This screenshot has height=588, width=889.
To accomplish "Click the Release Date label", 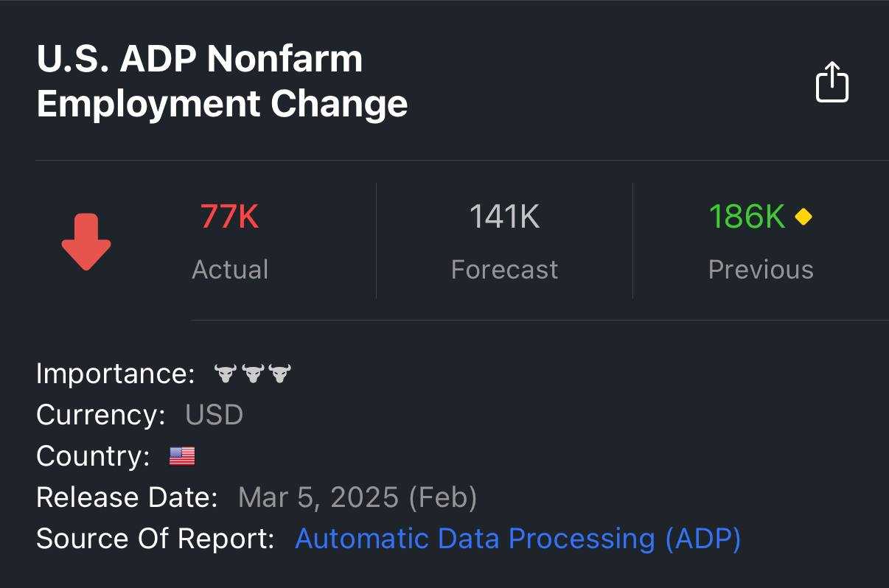I will pos(127,498).
